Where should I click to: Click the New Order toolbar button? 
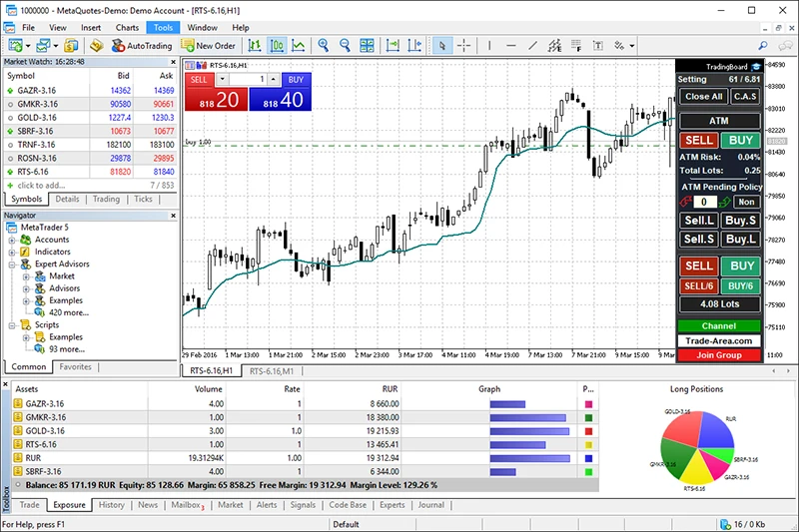[209, 46]
